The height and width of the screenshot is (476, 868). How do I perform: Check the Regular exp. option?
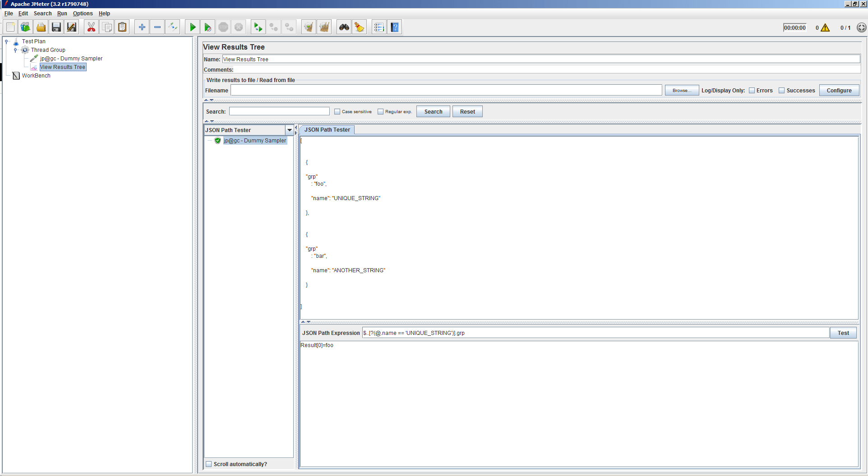click(381, 111)
